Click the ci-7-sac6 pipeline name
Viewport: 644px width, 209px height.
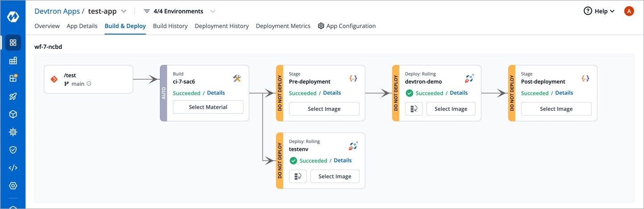[x=184, y=81]
